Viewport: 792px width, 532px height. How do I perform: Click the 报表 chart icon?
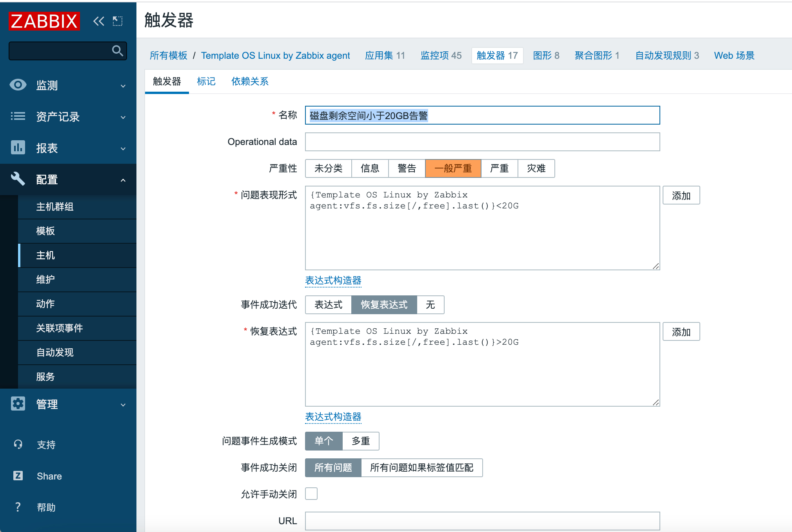18,148
